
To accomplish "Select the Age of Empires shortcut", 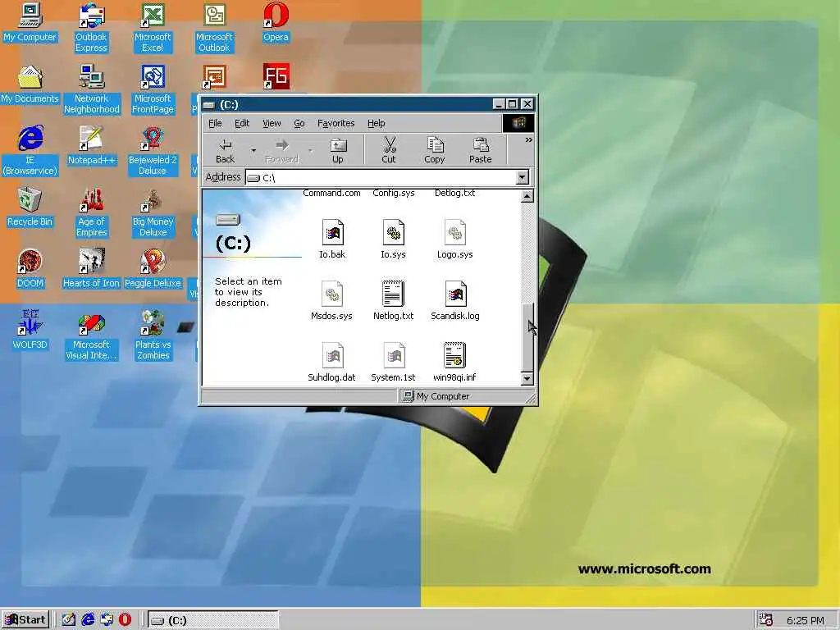I will tap(92, 212).
